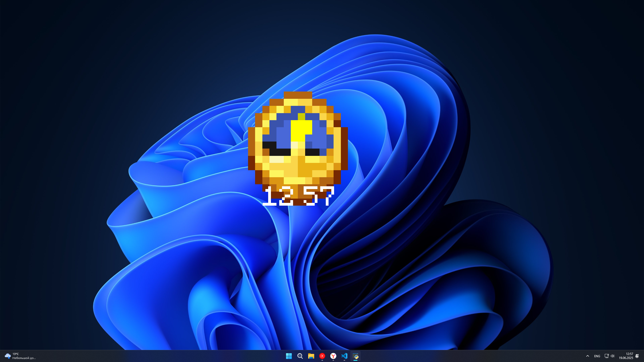Open network settings from the system tray

tap(607, 356)
